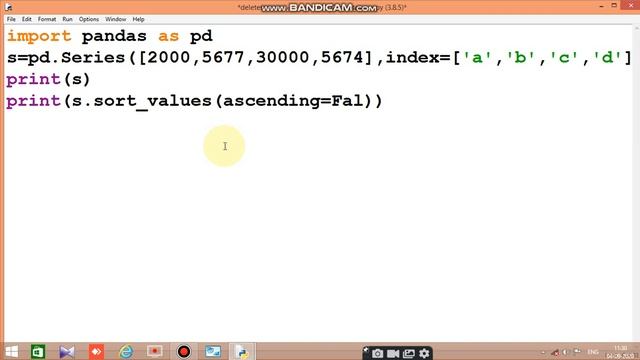This screenshot has width=640, height=360.
Task: Open Visual Studio from the taskbar
Action: 67,351
